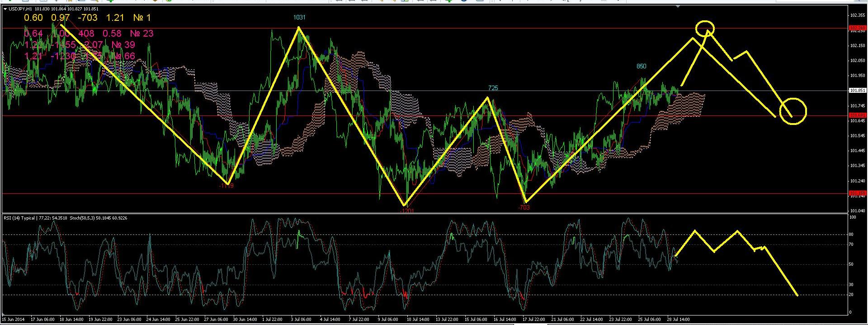Image resolution: width=868 pixels, height=325 pixels.
Task: Click the -1119 trough label
Action: pos(226,186)
